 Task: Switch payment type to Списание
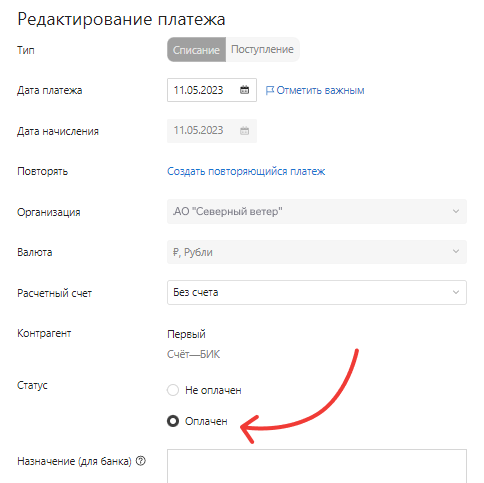(x=196, y=50)
